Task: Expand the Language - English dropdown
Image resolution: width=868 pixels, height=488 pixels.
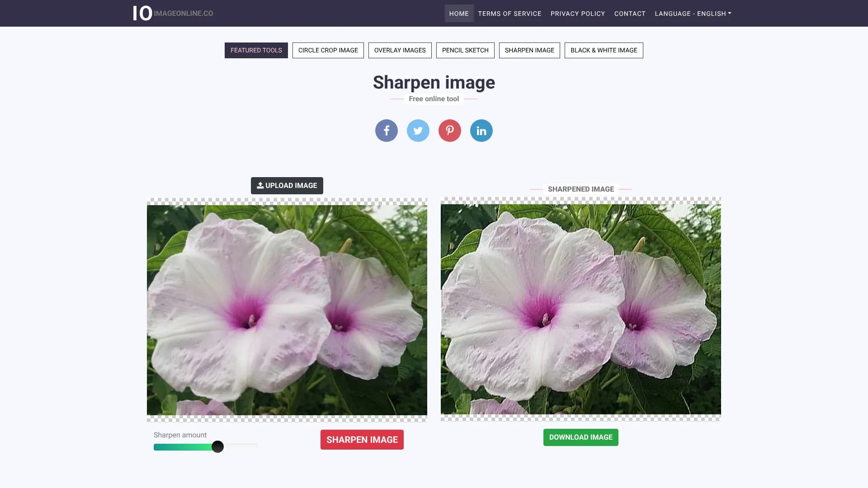Action: coord(692,14)
